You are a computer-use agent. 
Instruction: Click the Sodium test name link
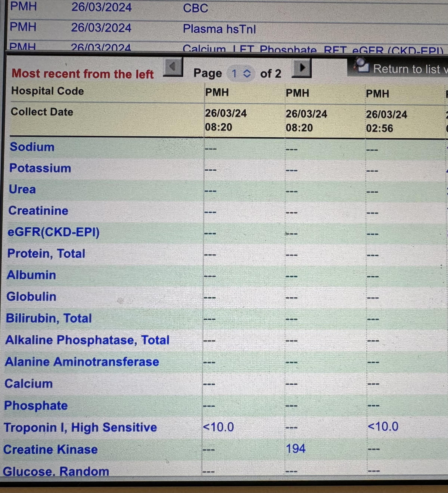click(32, 147)
